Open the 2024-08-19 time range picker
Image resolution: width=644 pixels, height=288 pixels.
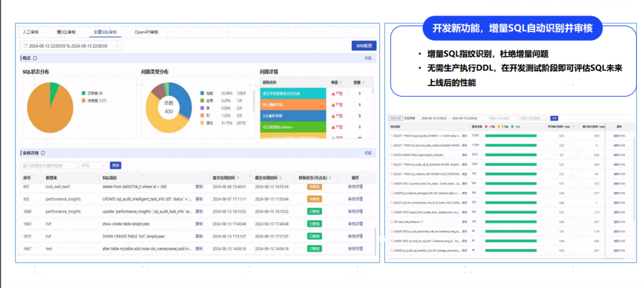(451, 118)
